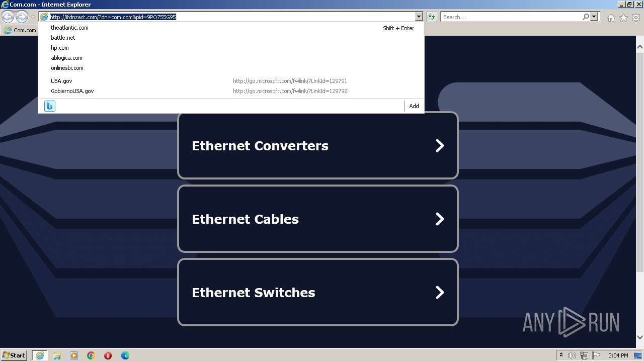
Task: Open the media player taskbar icon
Action: click(x=74, y=355)
